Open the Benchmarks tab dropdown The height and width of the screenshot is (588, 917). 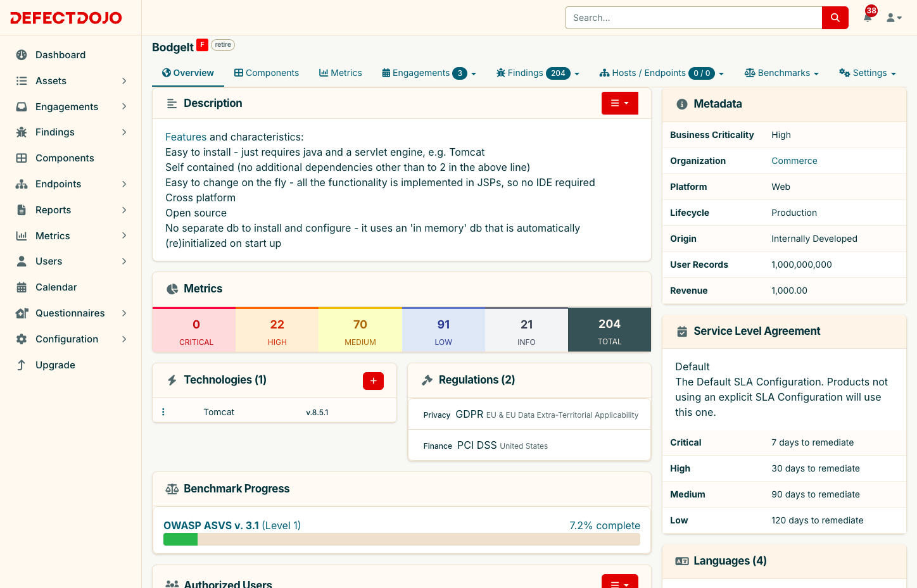coord(781,73)
